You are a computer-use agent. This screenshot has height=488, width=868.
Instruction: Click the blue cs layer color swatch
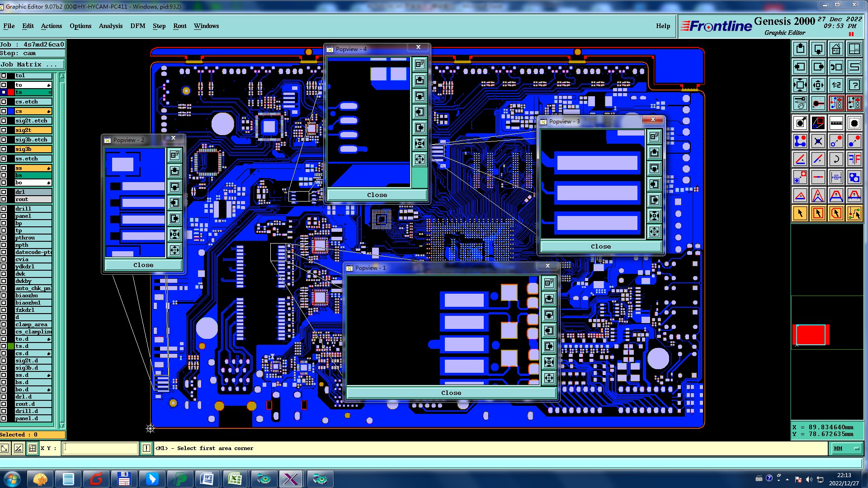[10, 111]
